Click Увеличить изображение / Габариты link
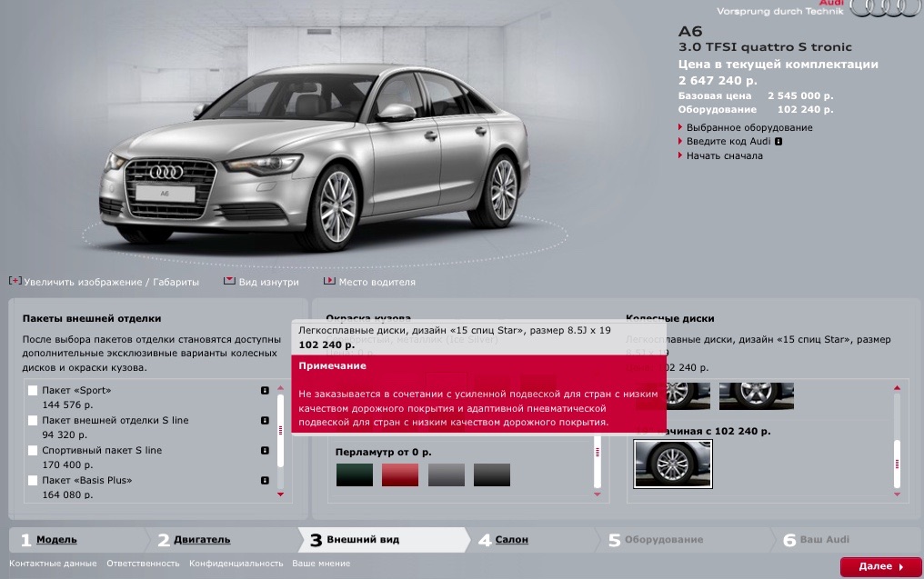 pyautogui.click(x=111, y=282)
